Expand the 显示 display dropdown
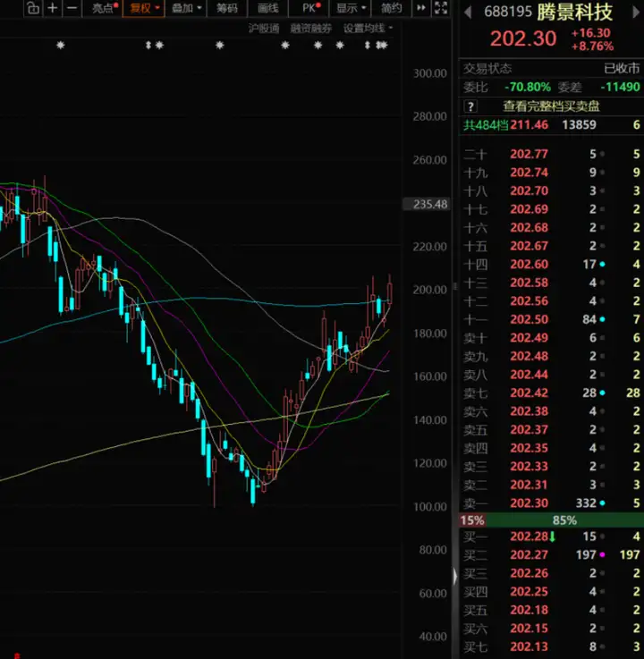Screen dimensions: 644x659 [351, 8]
